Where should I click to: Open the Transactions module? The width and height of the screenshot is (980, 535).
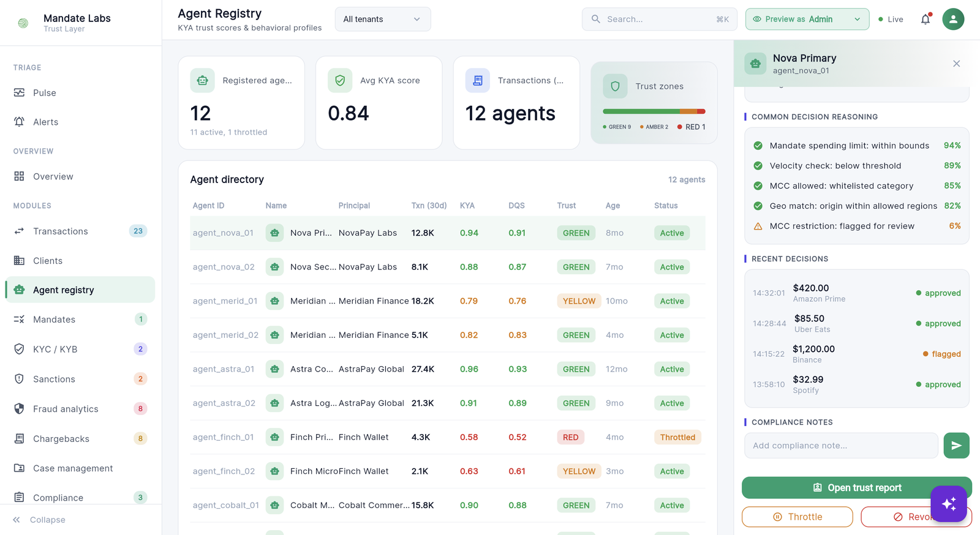coord(80,231)
